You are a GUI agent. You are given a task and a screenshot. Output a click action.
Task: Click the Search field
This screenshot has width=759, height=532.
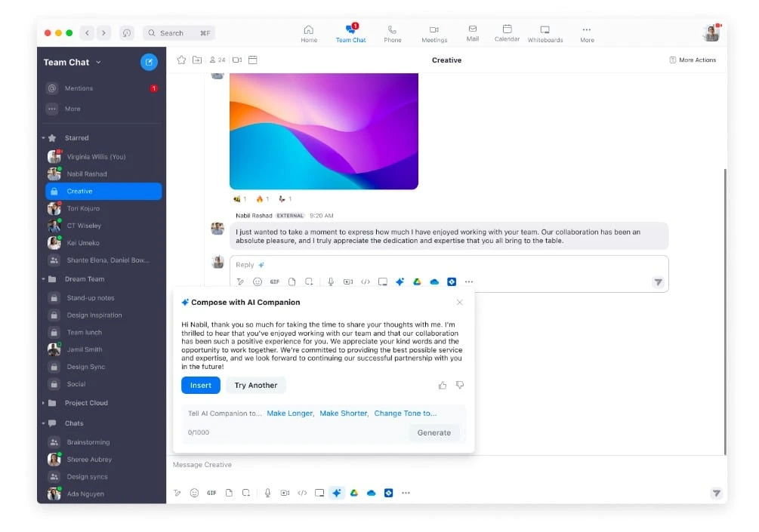[x=179, y=33]
